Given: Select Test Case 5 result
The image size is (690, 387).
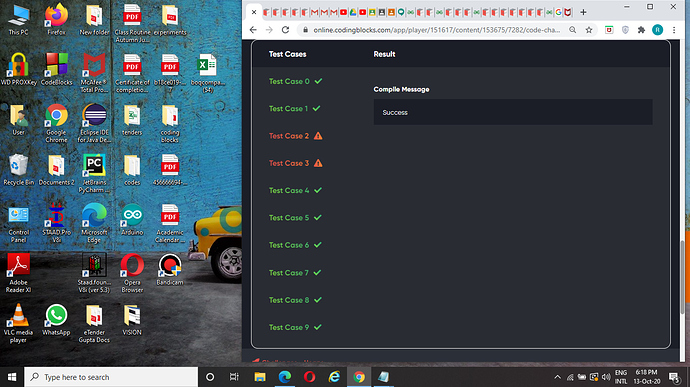Looking at the screenshot, I should [295, 218].
